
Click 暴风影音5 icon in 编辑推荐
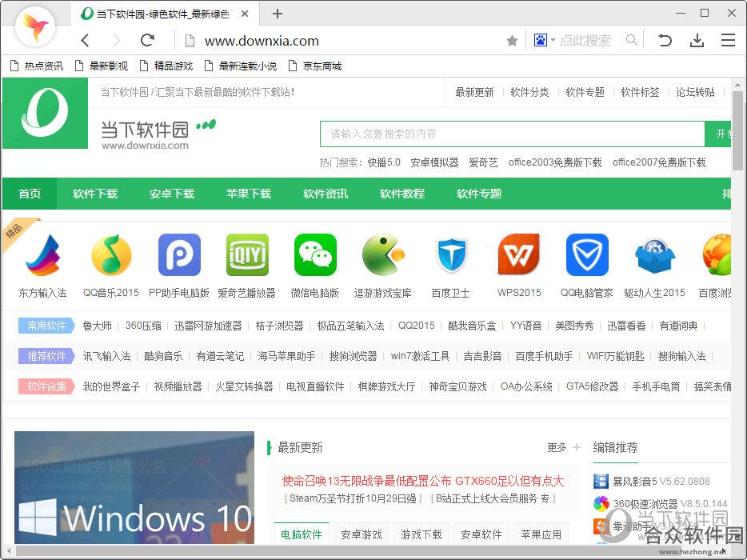tap(601, 482)
